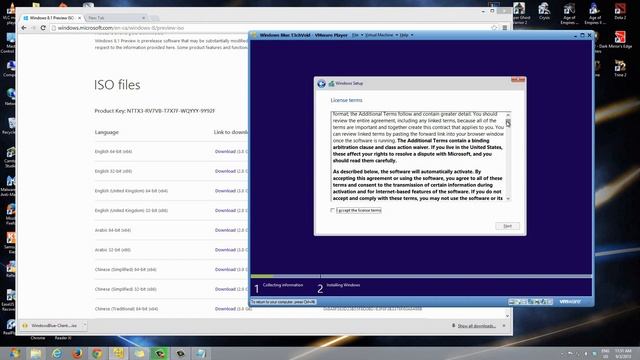Download Arabic 32-bit (x86) ISO

(x=225, y=250)
